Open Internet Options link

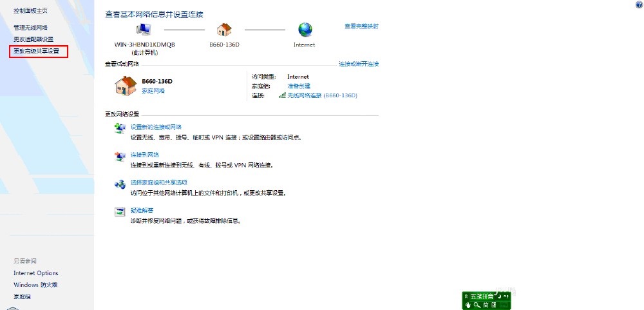coord(36,273)
